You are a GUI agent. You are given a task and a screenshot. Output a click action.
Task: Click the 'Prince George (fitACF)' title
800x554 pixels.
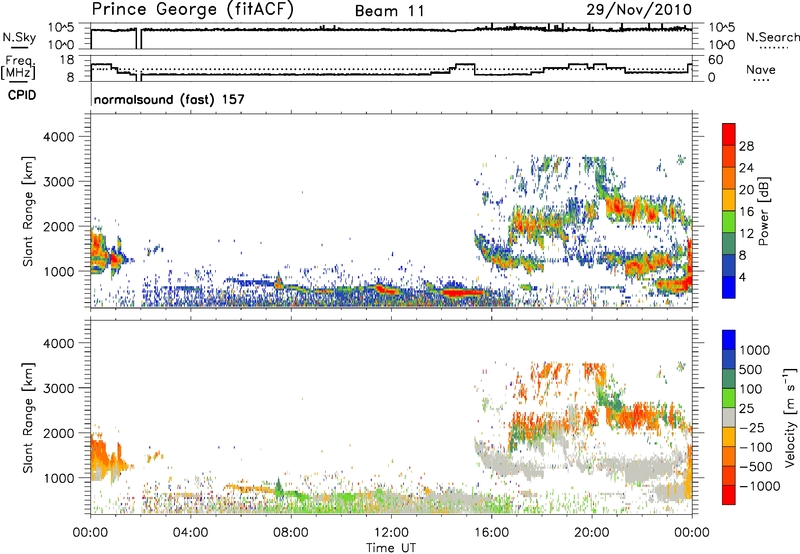pyautogui.click(x=193, y=10)
